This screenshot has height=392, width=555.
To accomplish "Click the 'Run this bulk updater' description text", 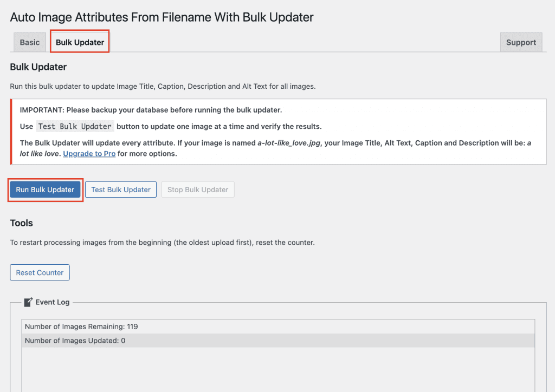I will (x=163, y=86).
